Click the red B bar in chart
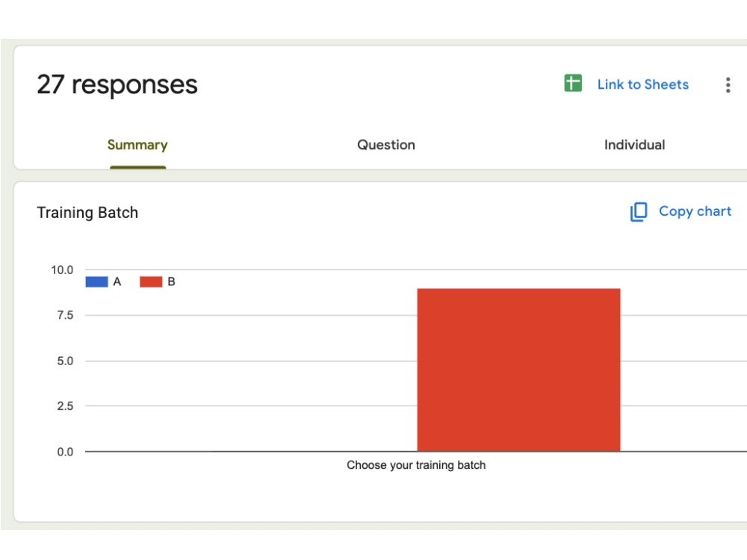The image size is (747, 560). tap(519, 370)
